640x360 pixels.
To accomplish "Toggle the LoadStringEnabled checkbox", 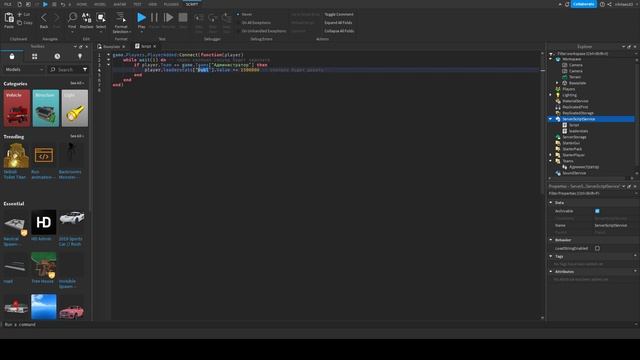I will 597,248.
